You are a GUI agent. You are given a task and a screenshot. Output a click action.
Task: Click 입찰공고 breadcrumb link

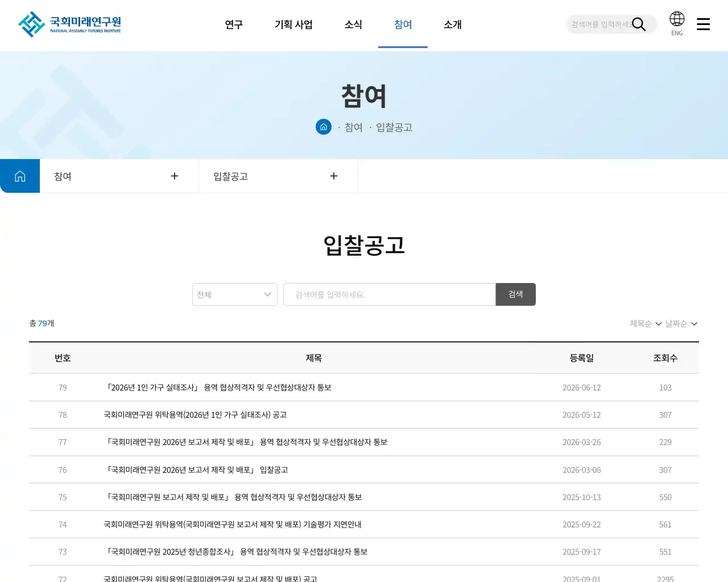click(394, 127)
